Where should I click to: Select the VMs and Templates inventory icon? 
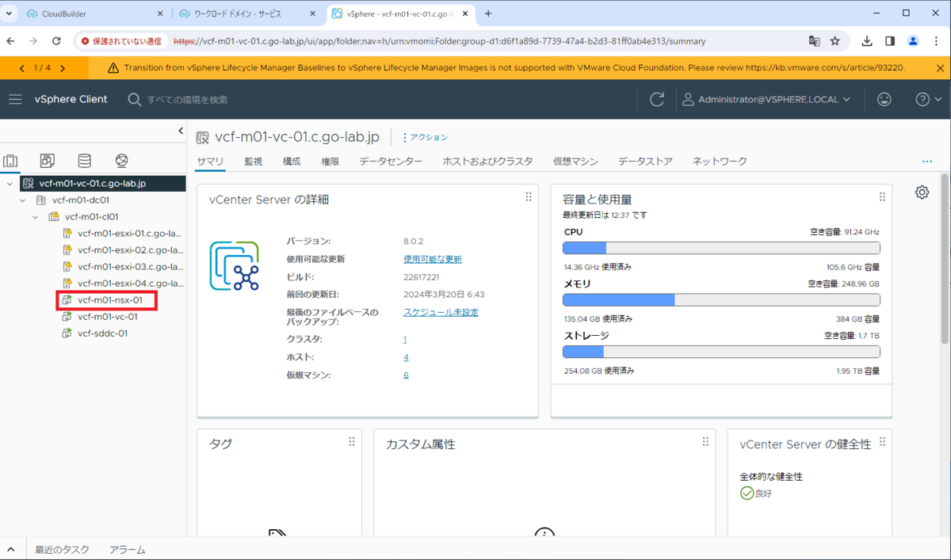[48, 161]
